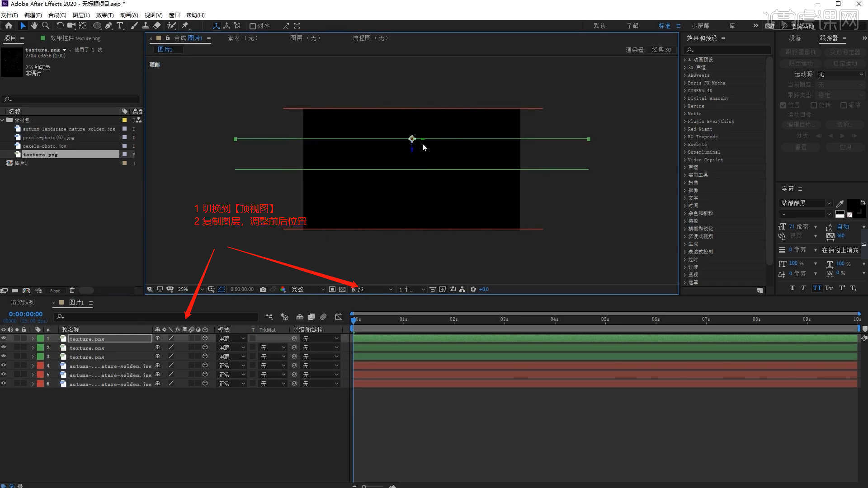Select the Zoom magnifier tool
The width and height of the screenshot is (868, 488).
[x=46, y=26]
